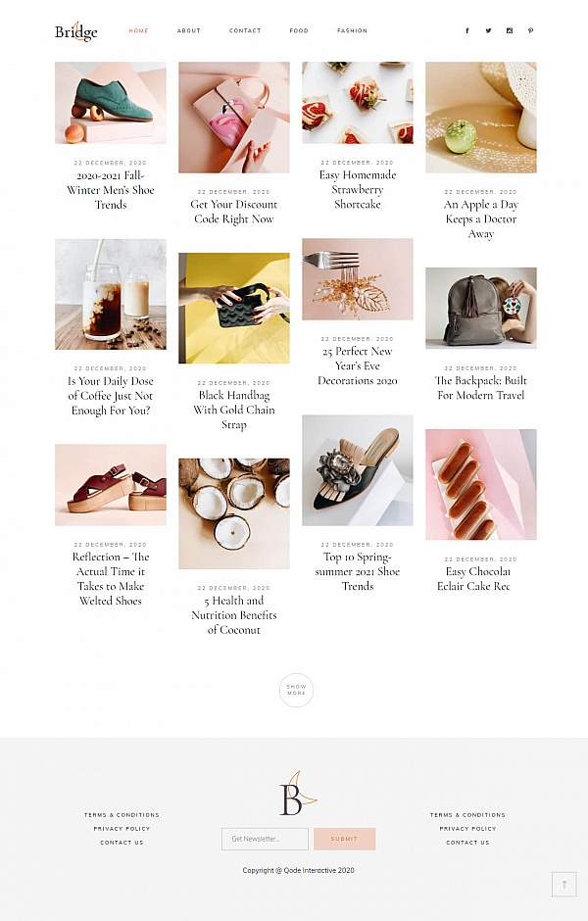
Task: Focus the Get Newsletter input field
Action: click(x=265, y=839)
